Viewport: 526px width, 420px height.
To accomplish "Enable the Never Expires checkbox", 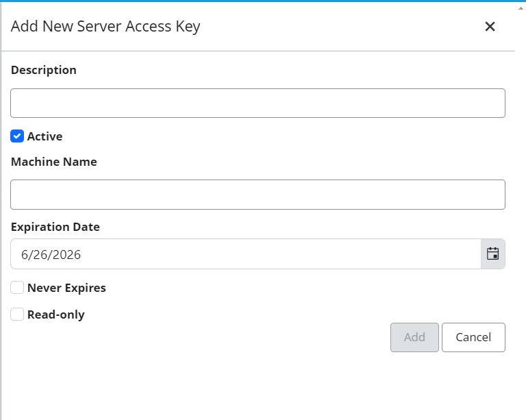I will tap(17, 288).
